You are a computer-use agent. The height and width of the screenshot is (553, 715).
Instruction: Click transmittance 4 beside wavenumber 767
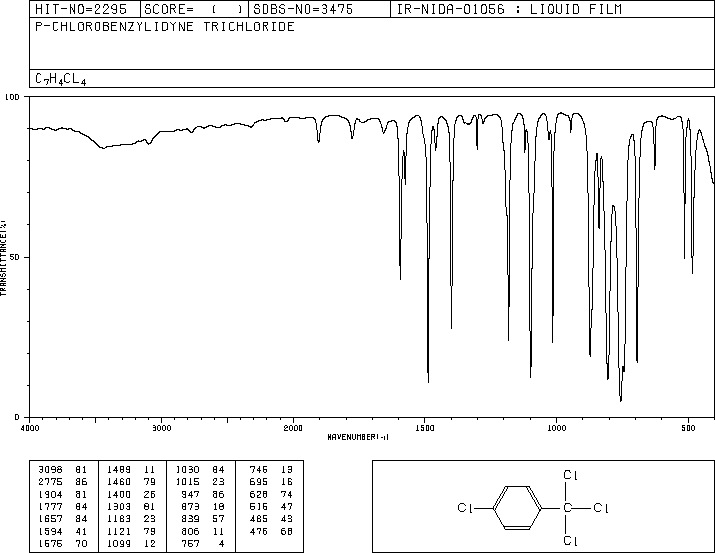pos(222,543)
